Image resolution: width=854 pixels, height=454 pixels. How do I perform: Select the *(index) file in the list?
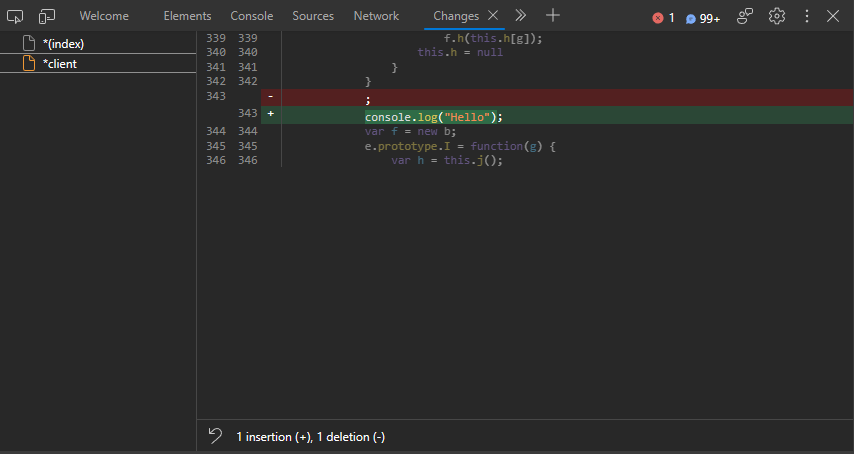[x=98, y=44]
